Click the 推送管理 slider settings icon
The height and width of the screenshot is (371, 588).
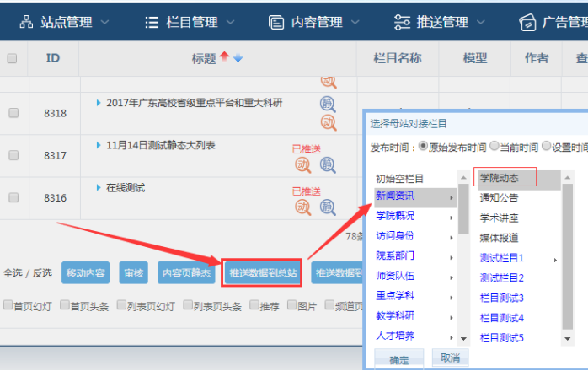[402, 21]
